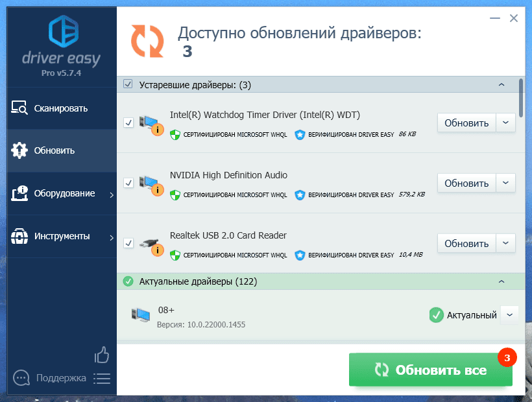Click the green Обновить все button

coord(430,370)
